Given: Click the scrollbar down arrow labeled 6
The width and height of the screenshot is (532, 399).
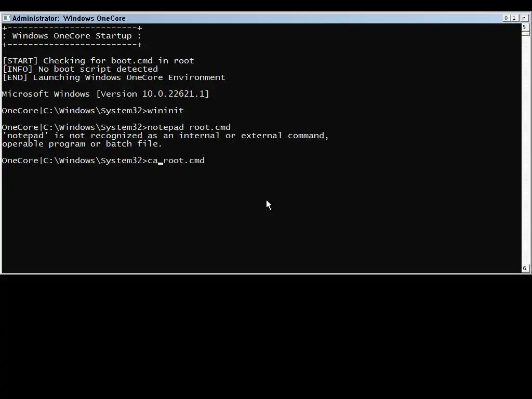Looking at the screenshot, I should pos(525,268).
